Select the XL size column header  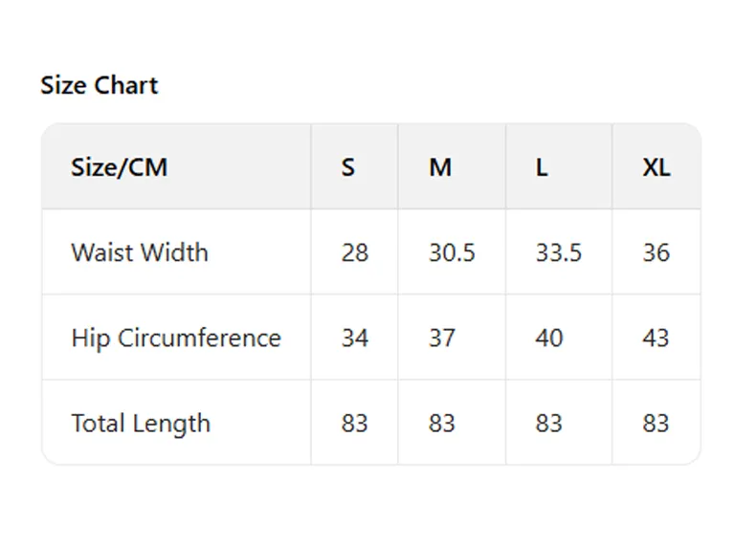(656, 167)
